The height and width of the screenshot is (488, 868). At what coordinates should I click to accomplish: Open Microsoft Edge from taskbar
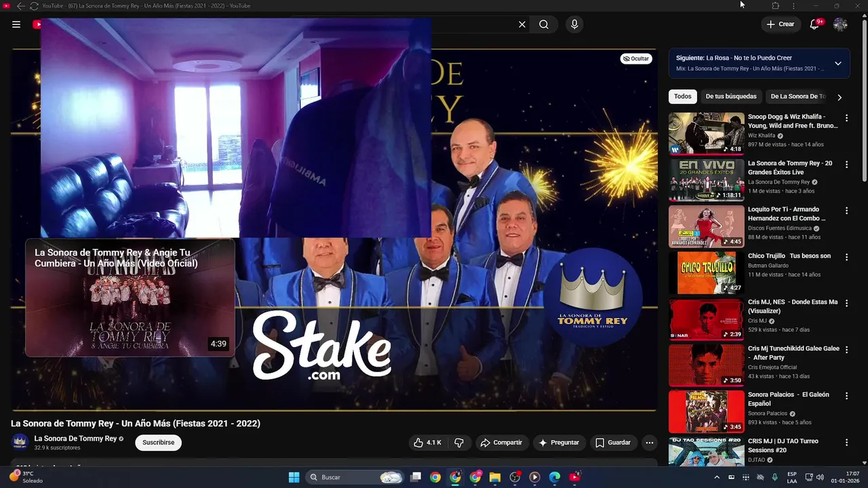[555, 477]
